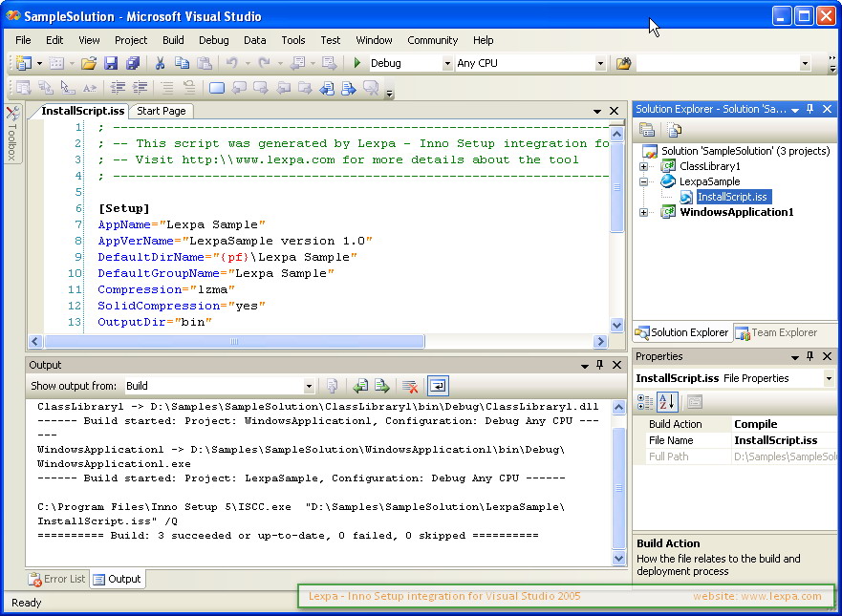Click Output window scroll down arrow
This screenshot has width=842, height=616.
[x=618, y=558]
